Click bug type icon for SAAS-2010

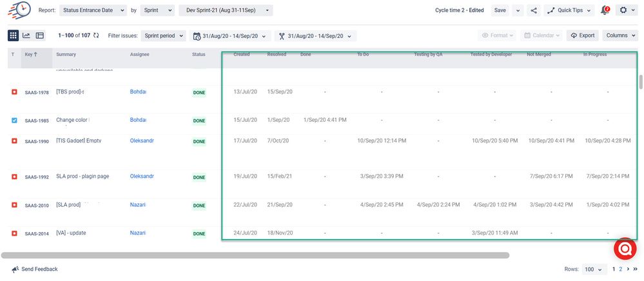click(x=14, y=205)
